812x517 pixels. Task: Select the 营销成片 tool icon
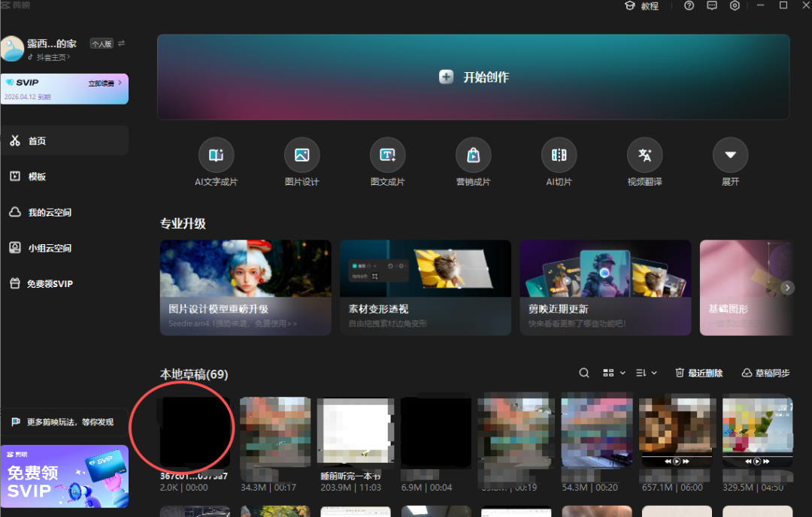click(x=473, y=156)
